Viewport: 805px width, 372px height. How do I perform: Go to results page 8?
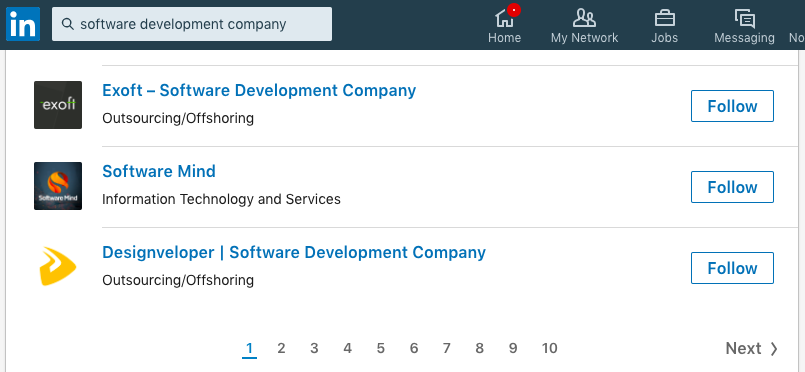(480, 348)
